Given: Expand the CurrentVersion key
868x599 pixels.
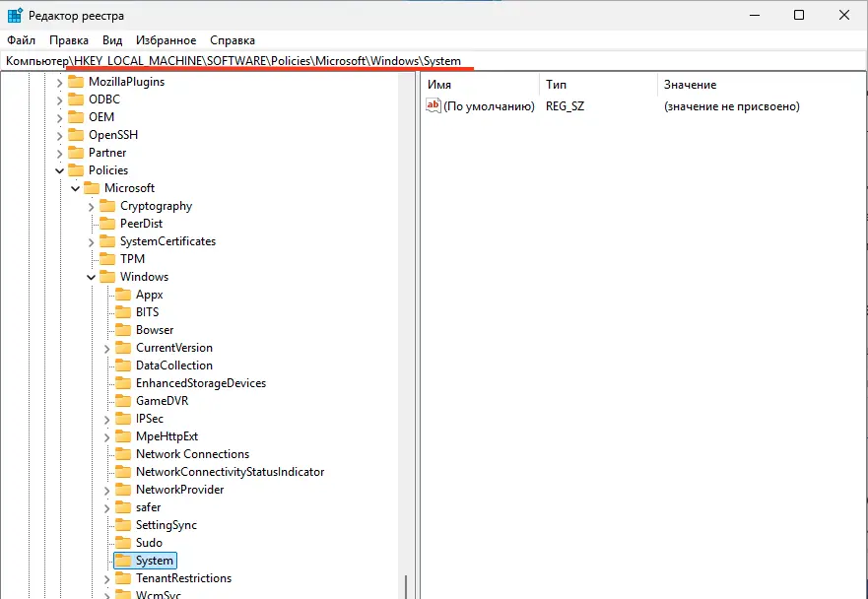Looking at the screenshot, I should (106, 348).
